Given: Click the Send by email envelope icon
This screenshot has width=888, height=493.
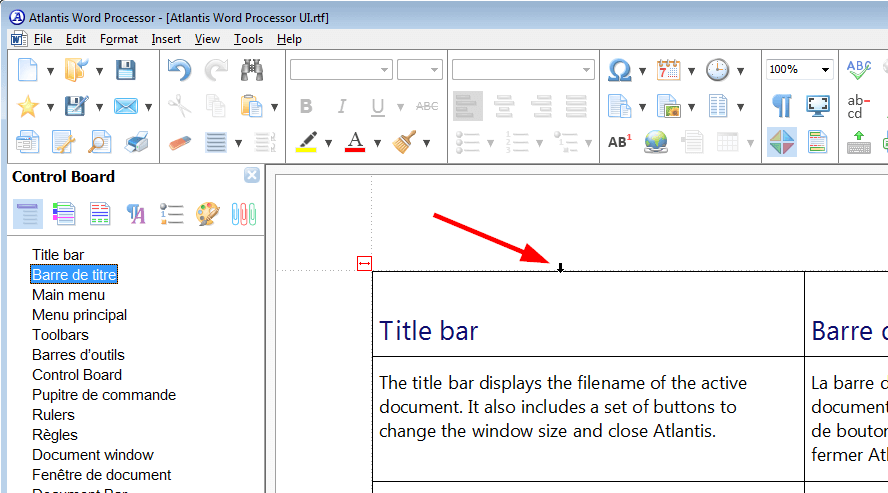Looking at the screenshot, I should coord(125,106).
